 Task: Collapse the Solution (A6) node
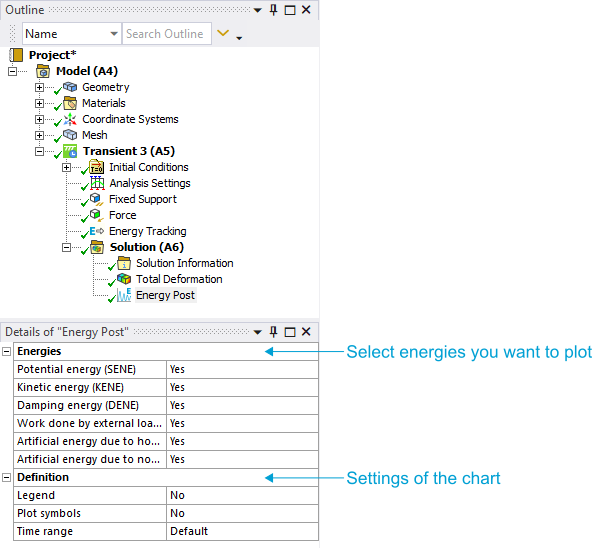click(66, 247)
